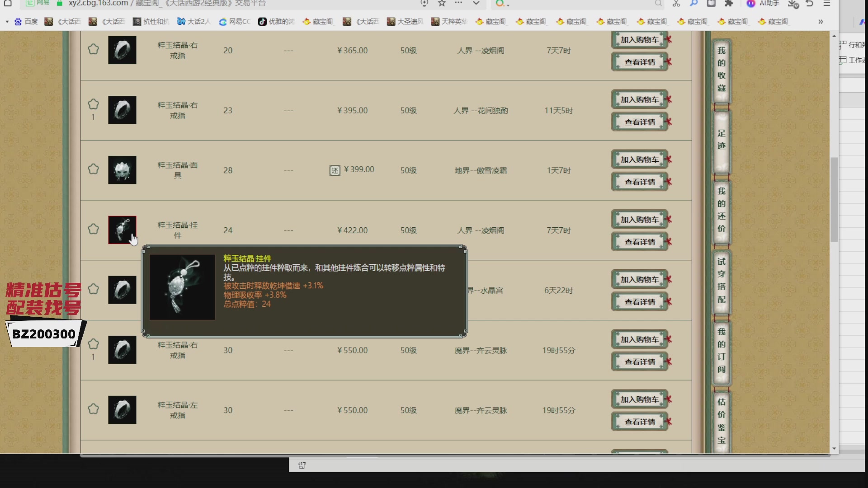This screenshot has height=488, width=868.
Task: Click the star on the ¥365.00 right ring listing
Action: click(x=94, y=49)
